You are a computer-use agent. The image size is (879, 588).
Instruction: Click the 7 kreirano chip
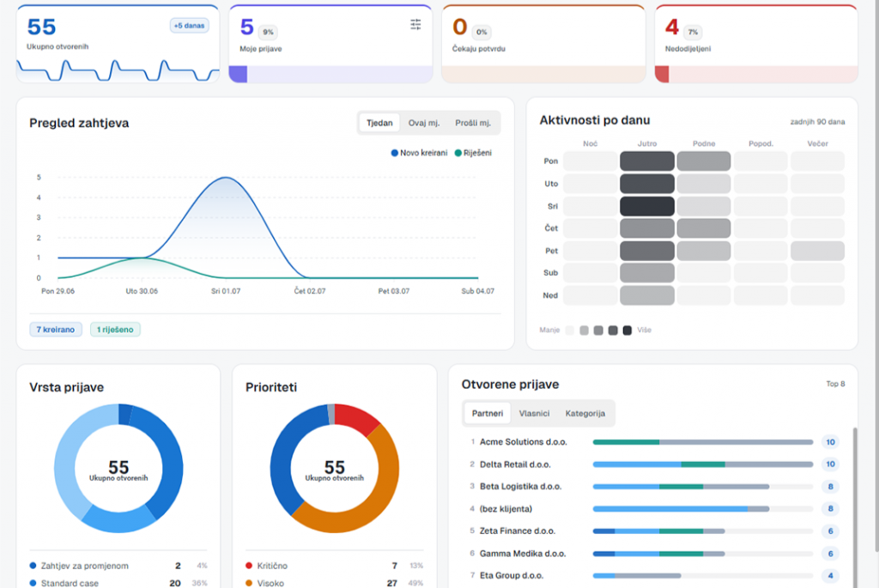pyautogui.click(x=56, y=330)
